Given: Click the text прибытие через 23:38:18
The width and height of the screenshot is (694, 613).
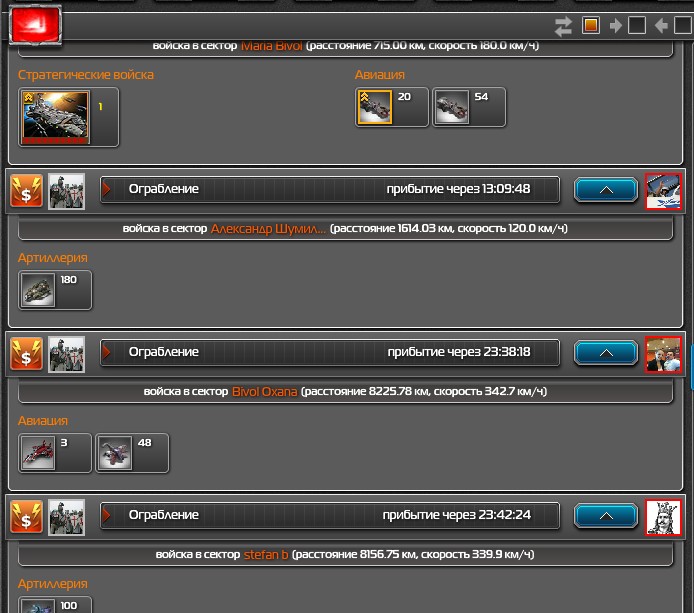Looking at the screenshot, I should pos(459,352).
